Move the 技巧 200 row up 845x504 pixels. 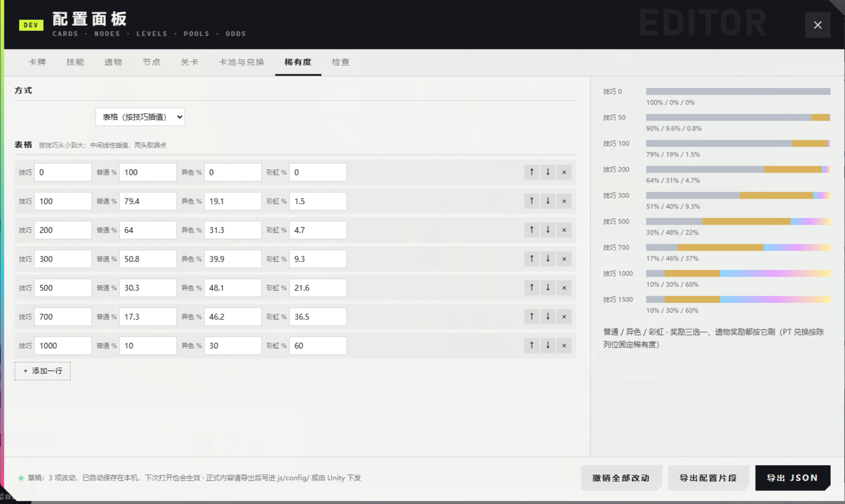[x=532, y=230]
